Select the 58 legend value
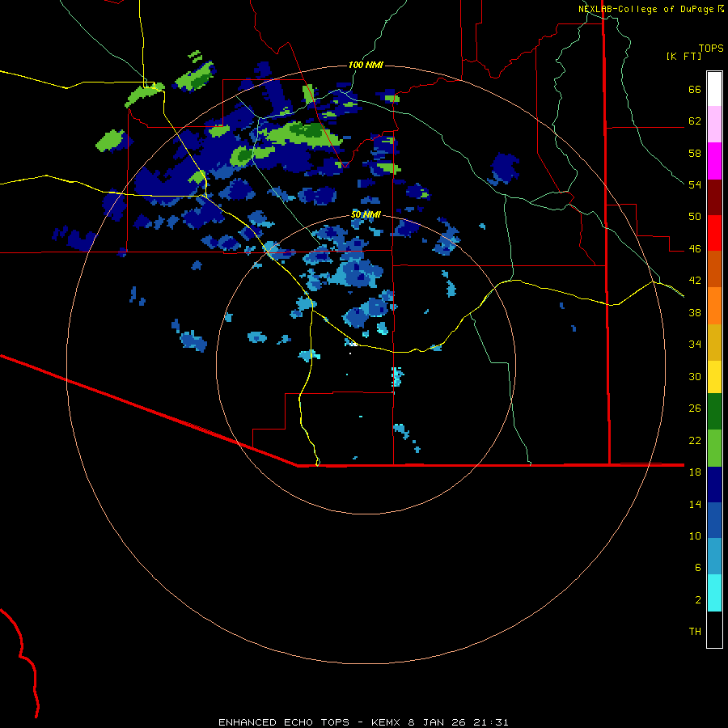The height and width of the screenshot is (728, 728). click(695, 153)
